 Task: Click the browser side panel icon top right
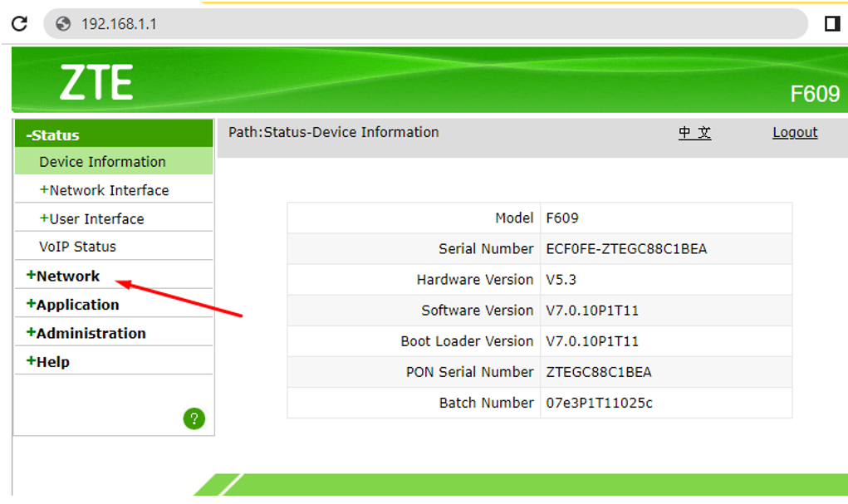coord(831,23)
